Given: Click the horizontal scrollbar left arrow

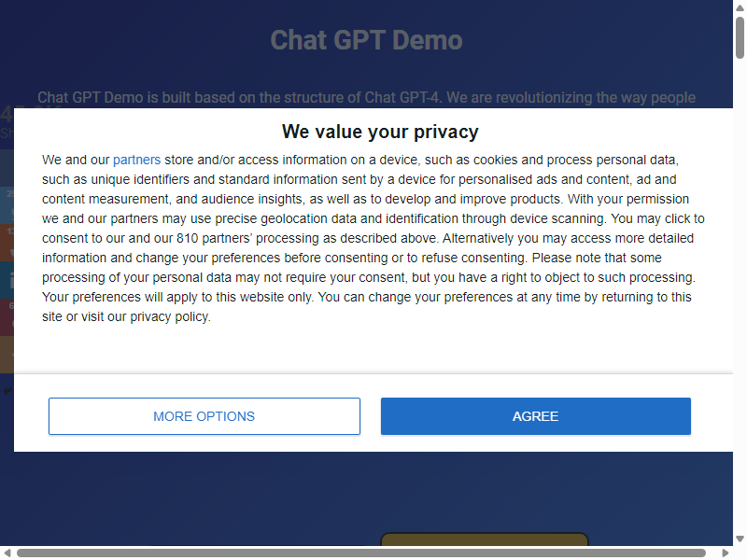Looking at the screenshot, I should click(x=7, y=553).
